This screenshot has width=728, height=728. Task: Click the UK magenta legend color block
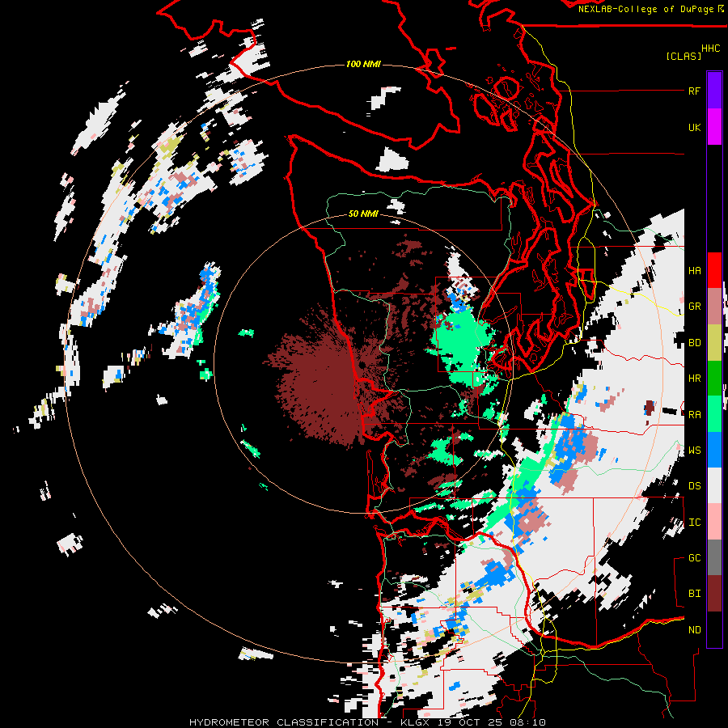714,127
